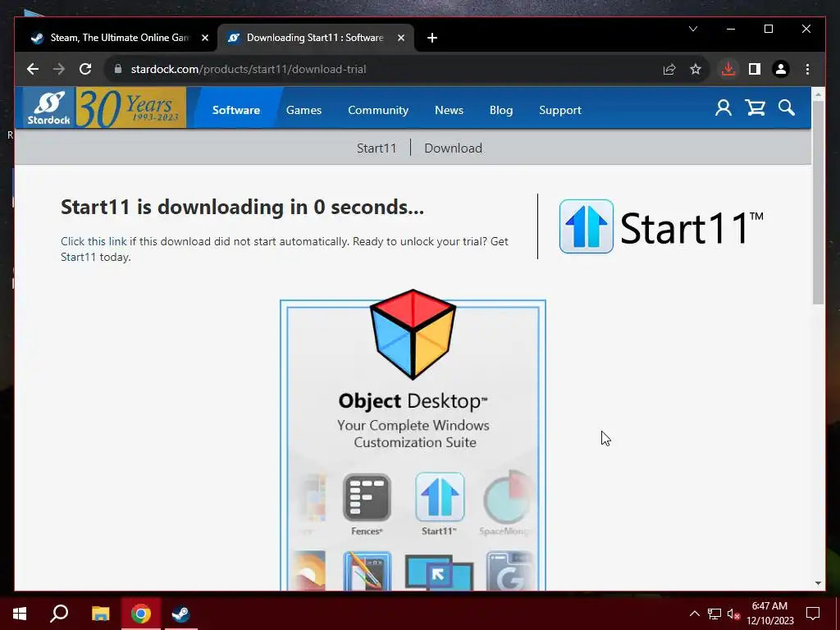This screenshot has height=630, width=840.
Task: Open the Games menu
Action: coord(304,110)
